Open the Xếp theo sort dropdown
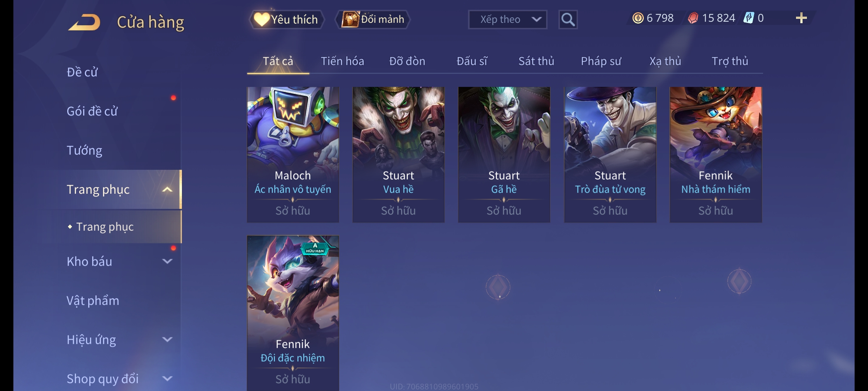 tap(507, 20)
